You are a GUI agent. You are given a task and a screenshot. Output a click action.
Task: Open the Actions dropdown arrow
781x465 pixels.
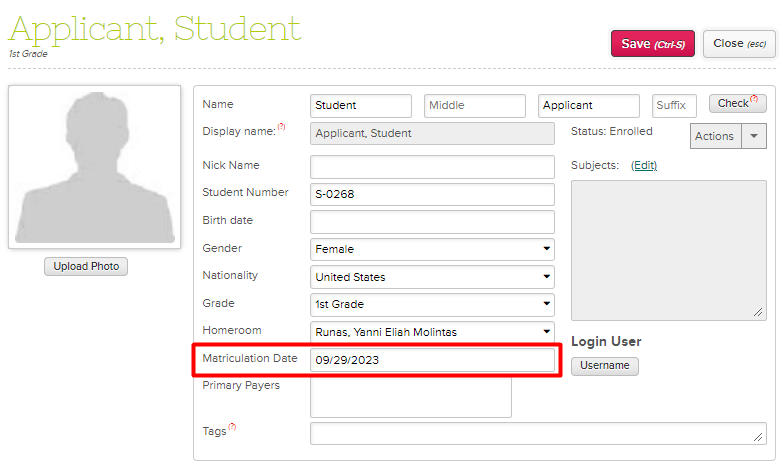pos(754,136)
